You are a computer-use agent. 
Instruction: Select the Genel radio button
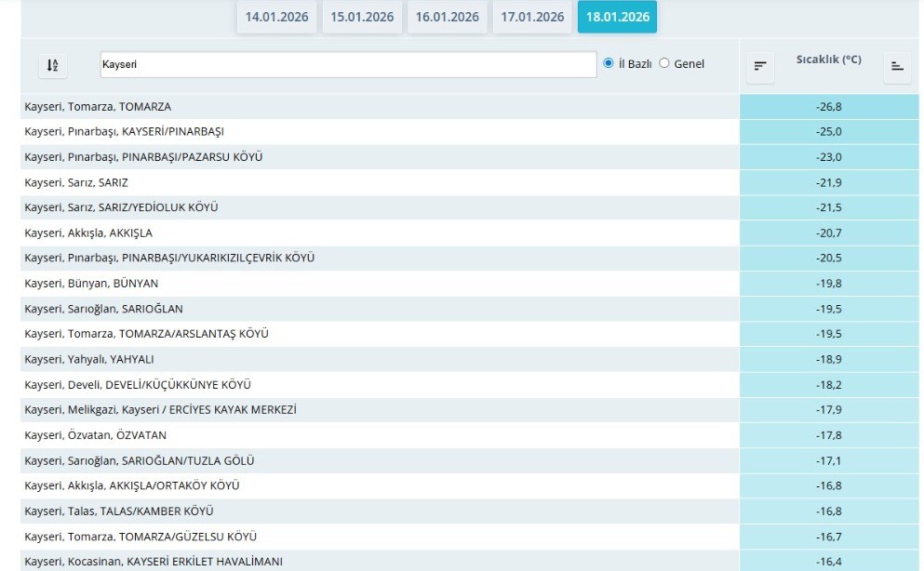pos(664,63)
